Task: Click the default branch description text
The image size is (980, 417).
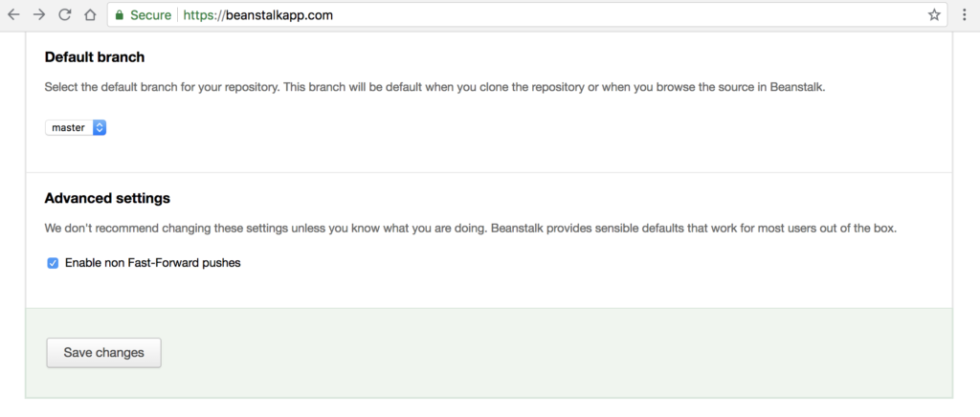Action: pyautogui.click(x=435, y=87)
